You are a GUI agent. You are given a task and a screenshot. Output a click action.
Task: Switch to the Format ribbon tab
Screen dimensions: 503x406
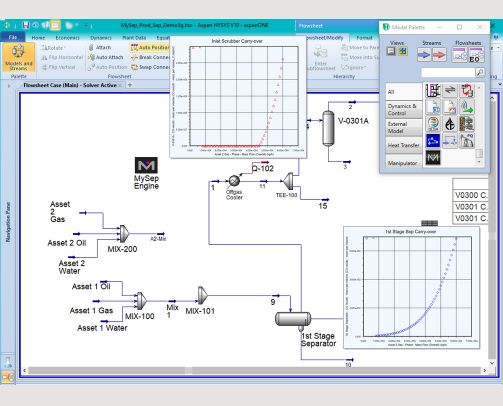tap(364, 38)
